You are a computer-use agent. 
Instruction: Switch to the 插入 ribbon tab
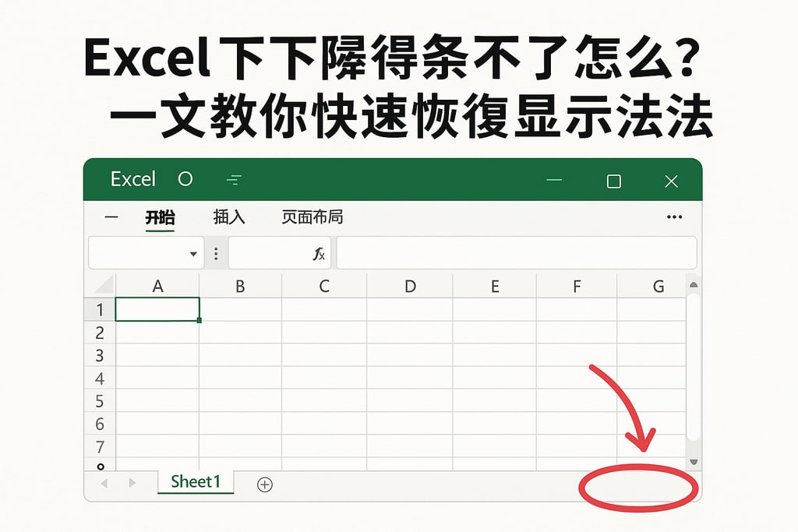[x=227, y=217]
